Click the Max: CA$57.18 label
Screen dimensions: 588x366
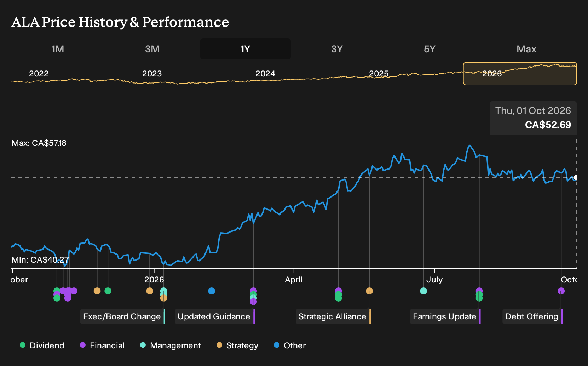pos(39,143)
